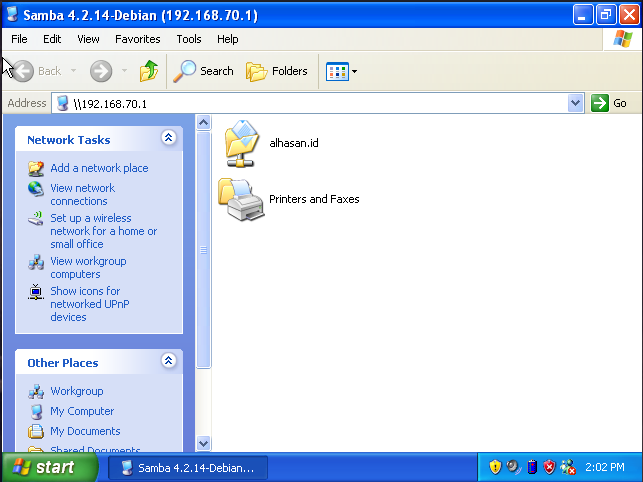The width and height of the screenshot is (643, 482).
Task: Expand the Address bar dropdown
Action: 575,103
